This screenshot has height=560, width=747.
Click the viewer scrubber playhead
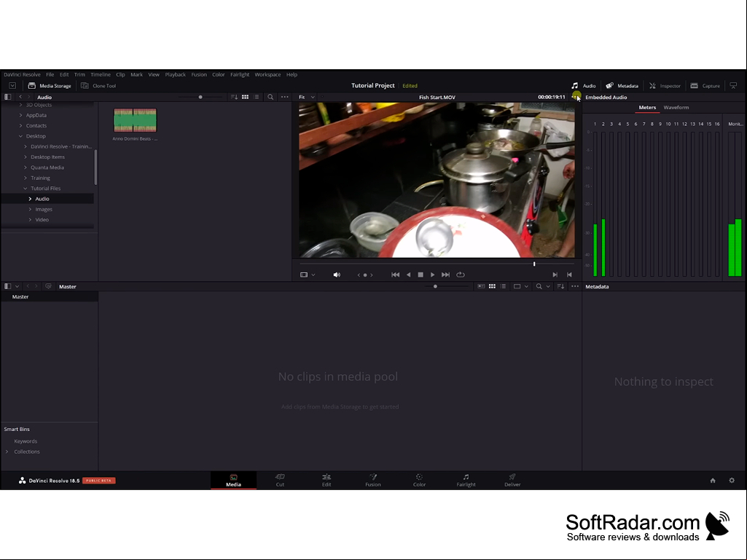pyautogui.click(x=534, y=264)
